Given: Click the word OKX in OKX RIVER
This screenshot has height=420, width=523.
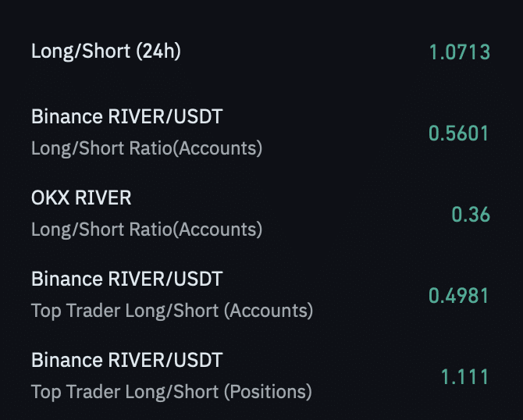Looking at the screenshot, I should (50, 198).
